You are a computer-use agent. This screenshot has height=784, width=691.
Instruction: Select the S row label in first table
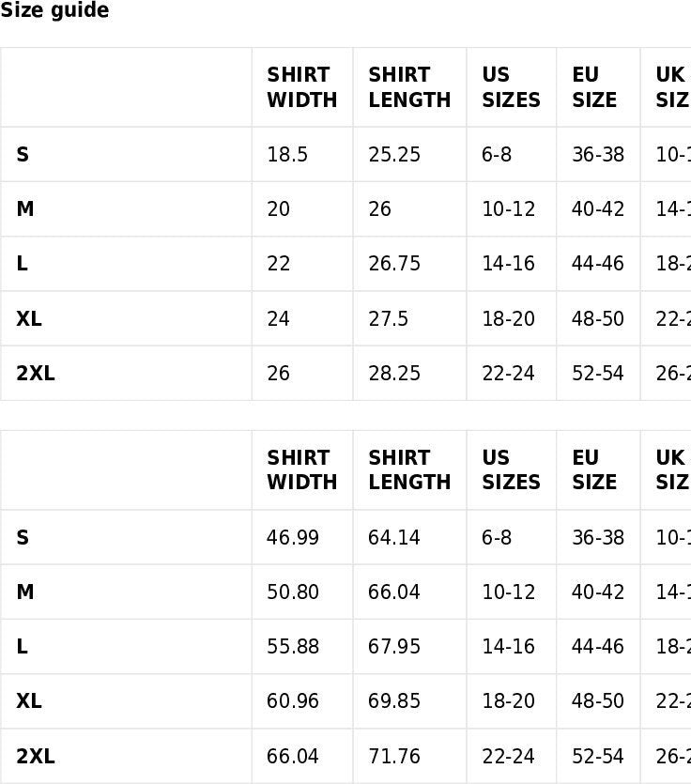(x=23, y=155)
